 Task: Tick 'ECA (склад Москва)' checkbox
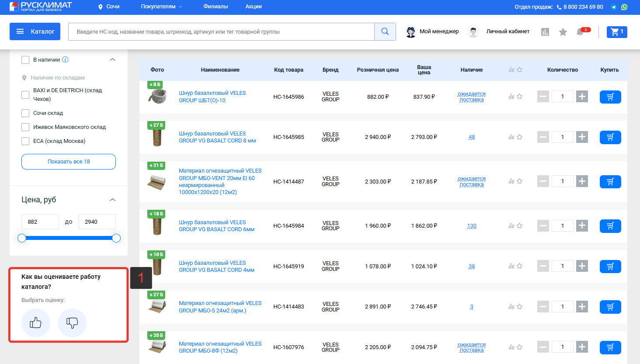pyautogui.click(x=25, y=141)
